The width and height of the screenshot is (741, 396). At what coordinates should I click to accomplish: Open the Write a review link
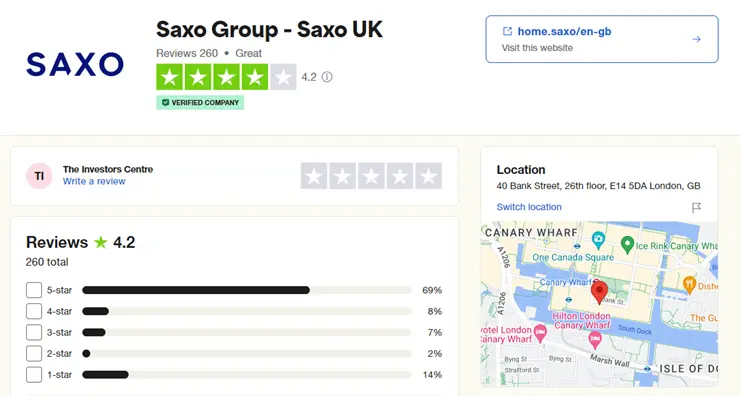[94, 181]
